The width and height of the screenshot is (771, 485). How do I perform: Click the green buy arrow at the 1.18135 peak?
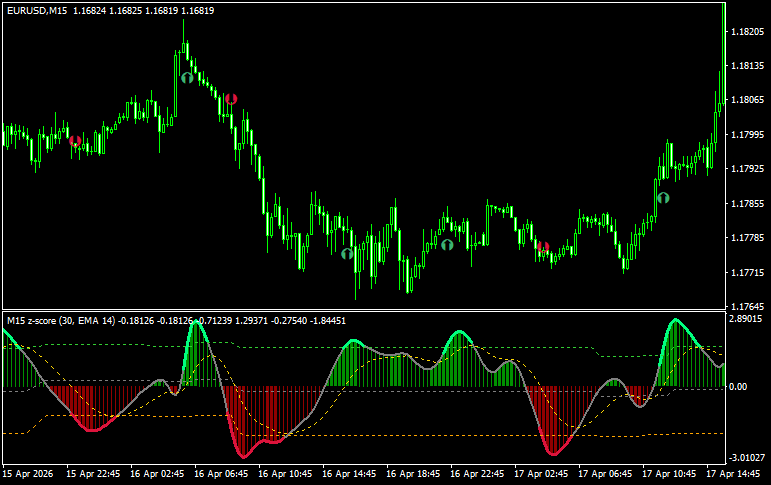point(186,76)
